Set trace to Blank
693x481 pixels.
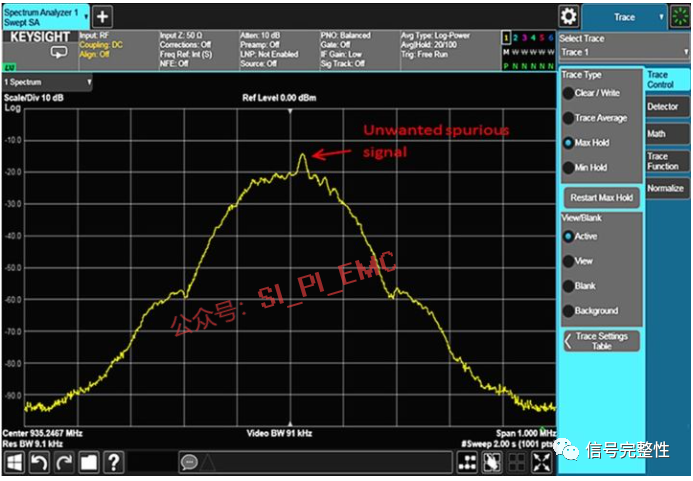point(579,286)
